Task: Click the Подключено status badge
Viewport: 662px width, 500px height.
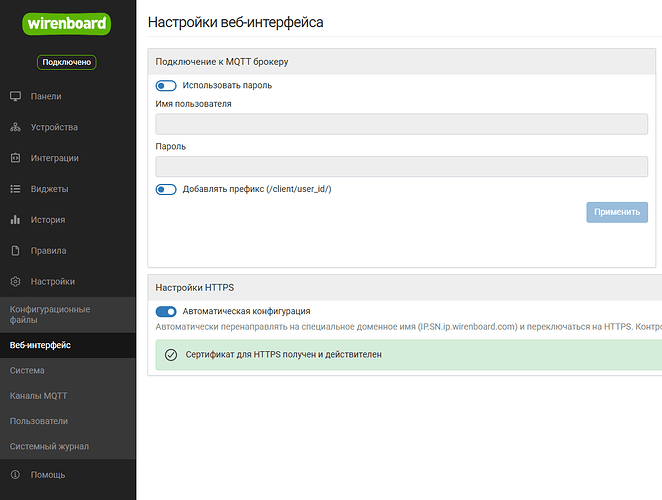Action: pyautogui.click(x=67, y=62)
